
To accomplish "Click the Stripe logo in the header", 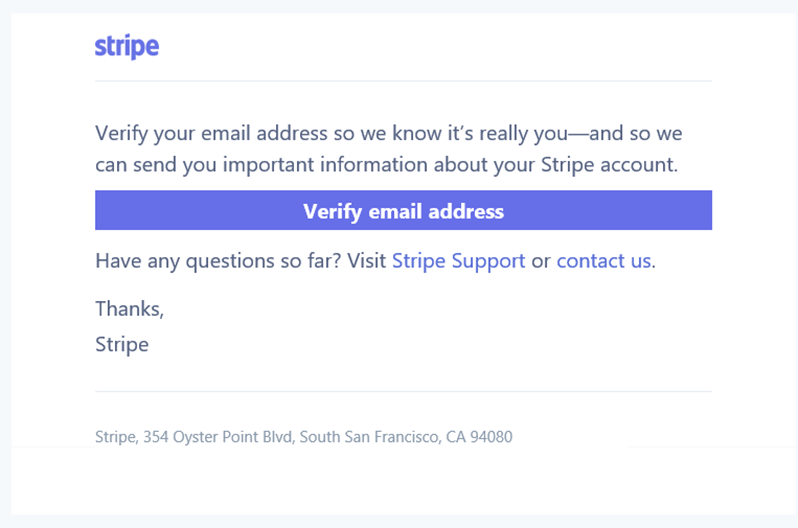I will (127, 47).
